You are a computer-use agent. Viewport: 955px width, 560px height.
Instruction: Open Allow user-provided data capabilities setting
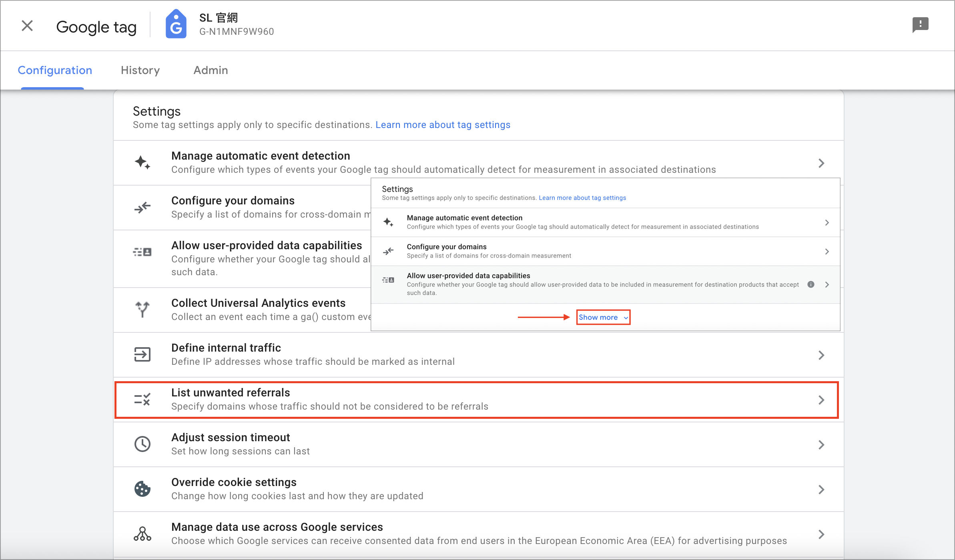pos(243,259)
